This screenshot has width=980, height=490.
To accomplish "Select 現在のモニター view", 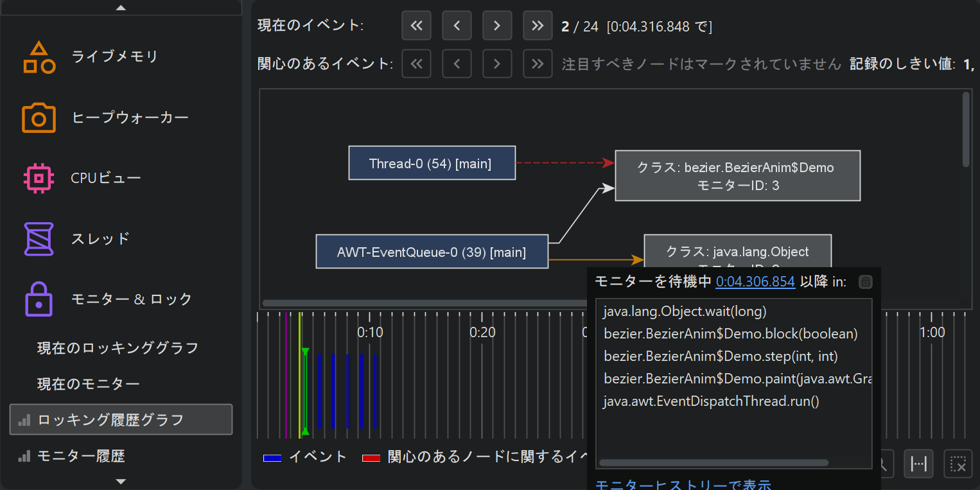I will [x=88, y=384].
